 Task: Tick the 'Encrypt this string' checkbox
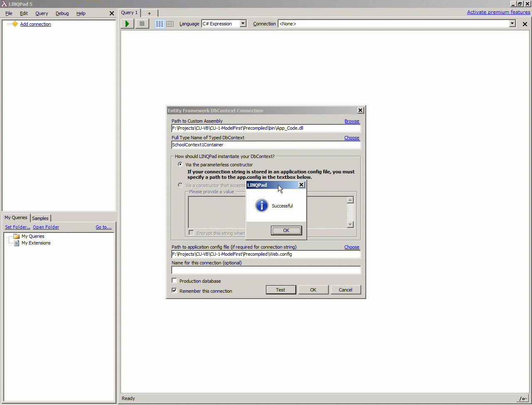click(x=191, y=233)
